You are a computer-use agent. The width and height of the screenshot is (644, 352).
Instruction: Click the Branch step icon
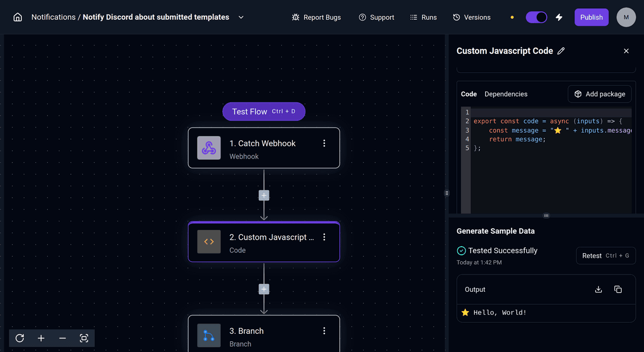(209, 335)
